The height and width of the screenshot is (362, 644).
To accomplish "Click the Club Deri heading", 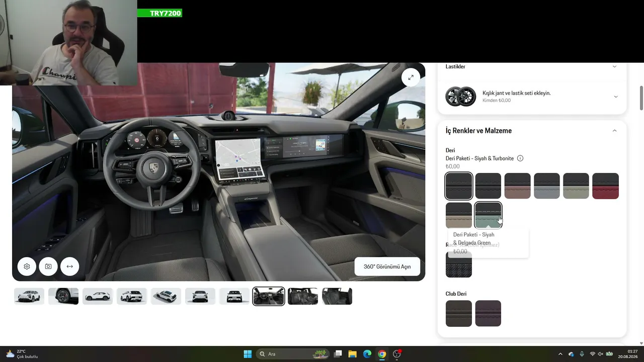I will tap(456, 294).
